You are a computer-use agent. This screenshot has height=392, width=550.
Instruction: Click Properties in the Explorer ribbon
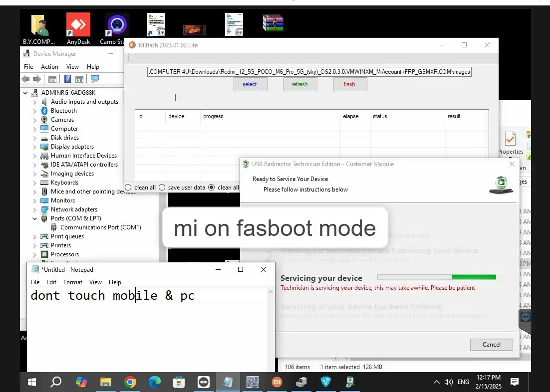pos(511,143)
